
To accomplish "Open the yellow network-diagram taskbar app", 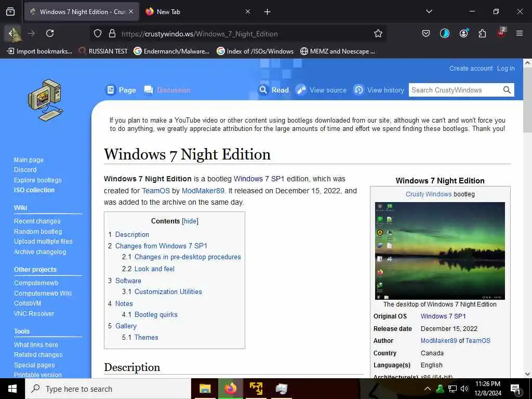I will [256, 389].
